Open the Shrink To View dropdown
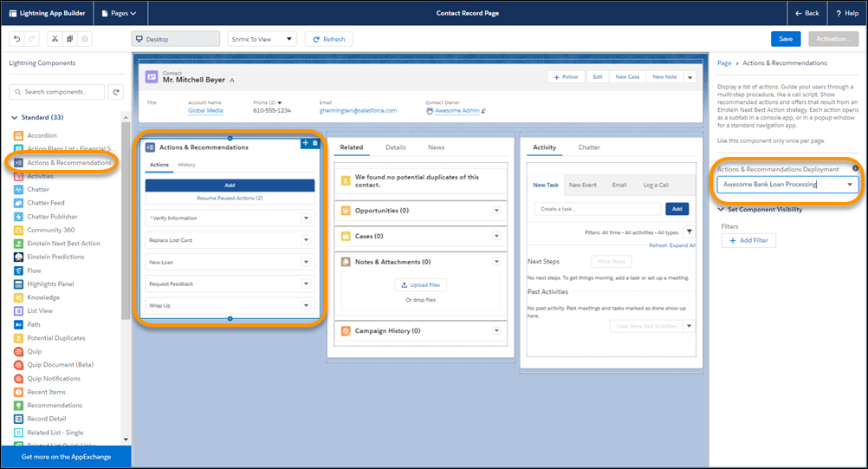This screenshot has width=868, height=469. (x=262, y=39)
